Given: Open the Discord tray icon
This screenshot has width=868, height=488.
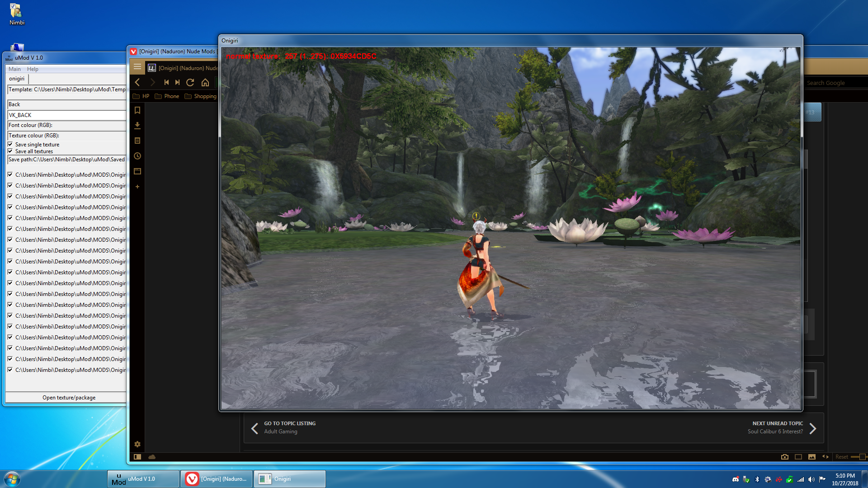Looking at the screenshot, I should [736, 479].
